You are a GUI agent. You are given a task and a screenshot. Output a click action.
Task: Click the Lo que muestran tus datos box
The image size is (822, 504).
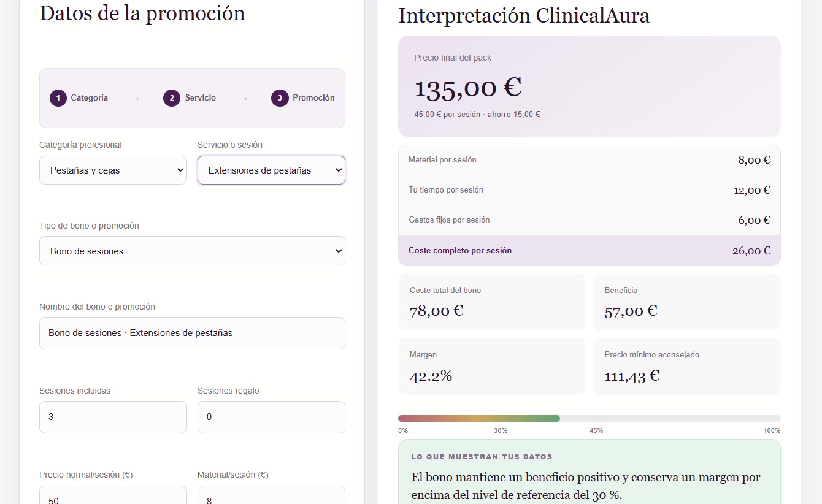click(590, 472)
